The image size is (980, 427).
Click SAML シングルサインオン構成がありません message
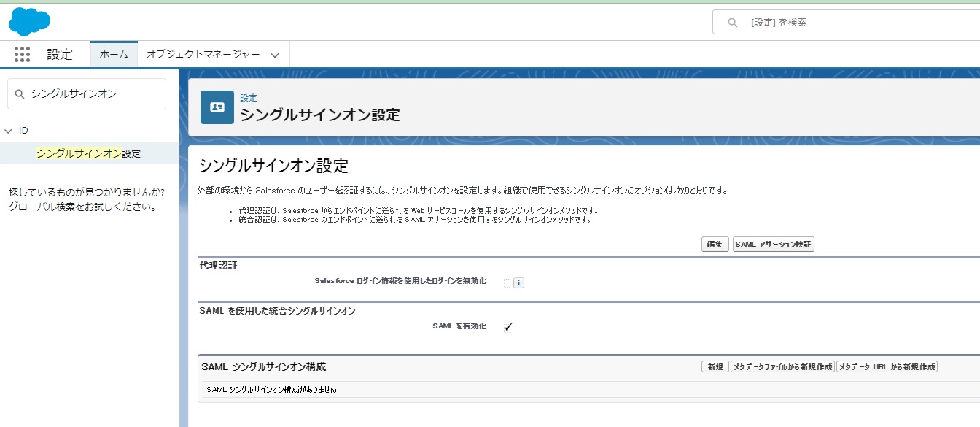[271, 390]
